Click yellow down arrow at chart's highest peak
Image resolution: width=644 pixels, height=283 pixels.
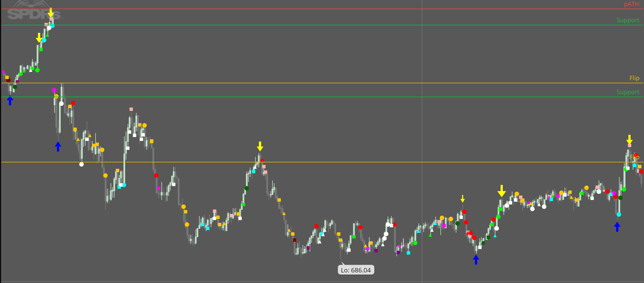click(x=51, y=13)
